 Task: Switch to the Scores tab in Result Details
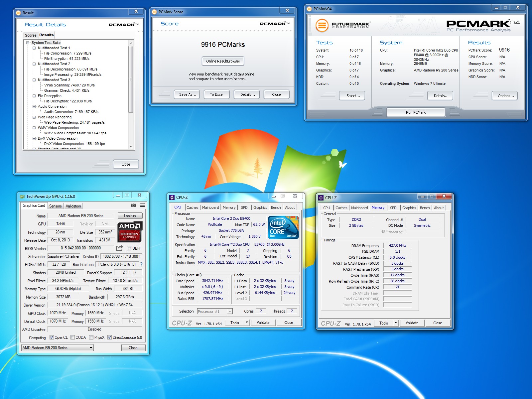[x=31, y=35]
